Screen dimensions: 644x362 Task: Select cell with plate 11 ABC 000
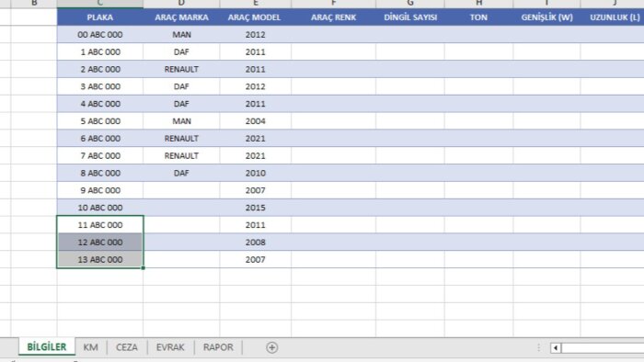coord(99,225)
